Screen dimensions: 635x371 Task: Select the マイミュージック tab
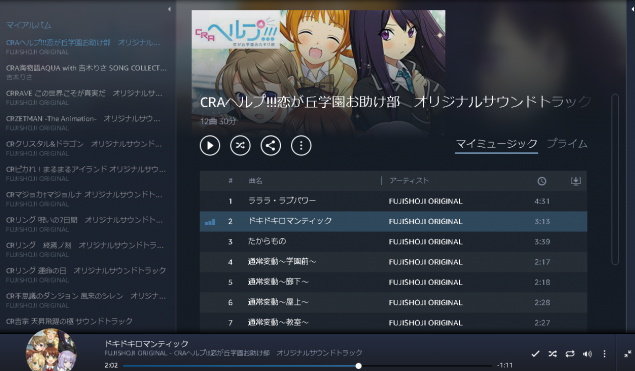pyautogui.click(x=496, y=144)
